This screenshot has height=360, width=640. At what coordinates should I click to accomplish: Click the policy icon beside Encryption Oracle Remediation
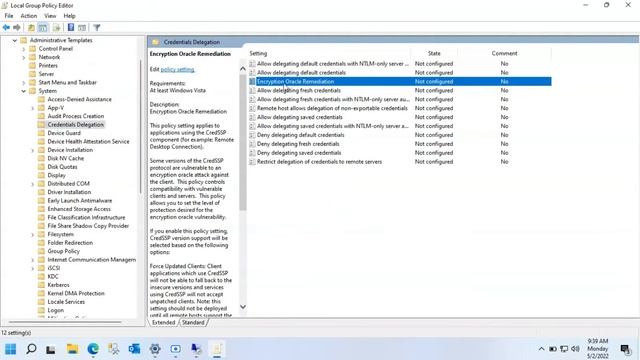pyautogui.click(x=252, y=81)
